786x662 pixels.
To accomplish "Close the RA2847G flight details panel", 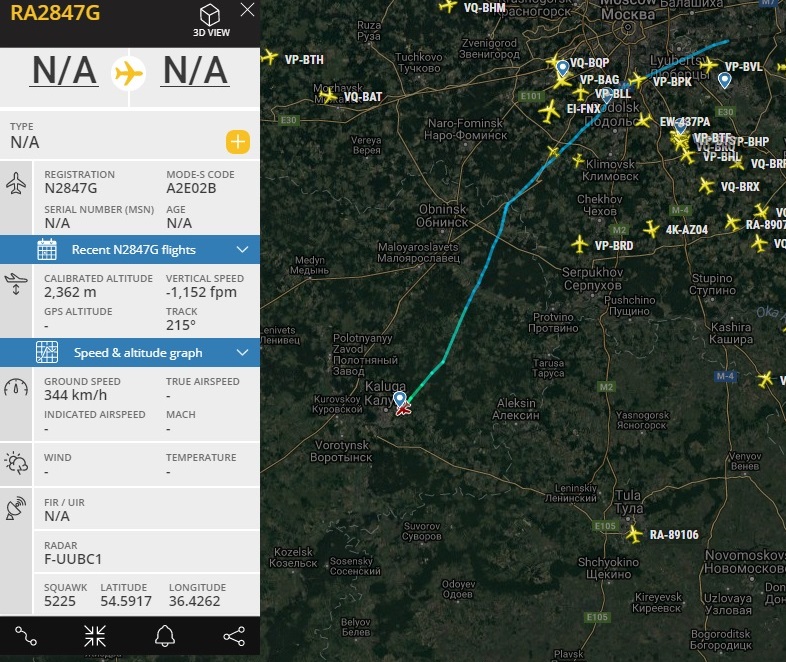I will point(247,10).
